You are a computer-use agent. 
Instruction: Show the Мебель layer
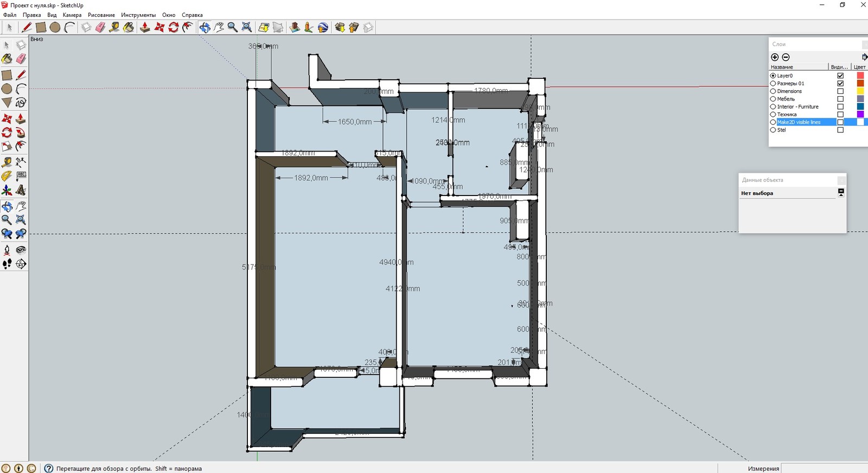[x=840, y=99]
